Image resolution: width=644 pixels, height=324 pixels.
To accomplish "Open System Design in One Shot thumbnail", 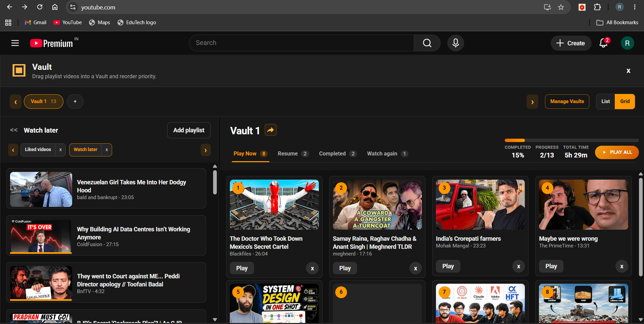I will click(274, 304).
